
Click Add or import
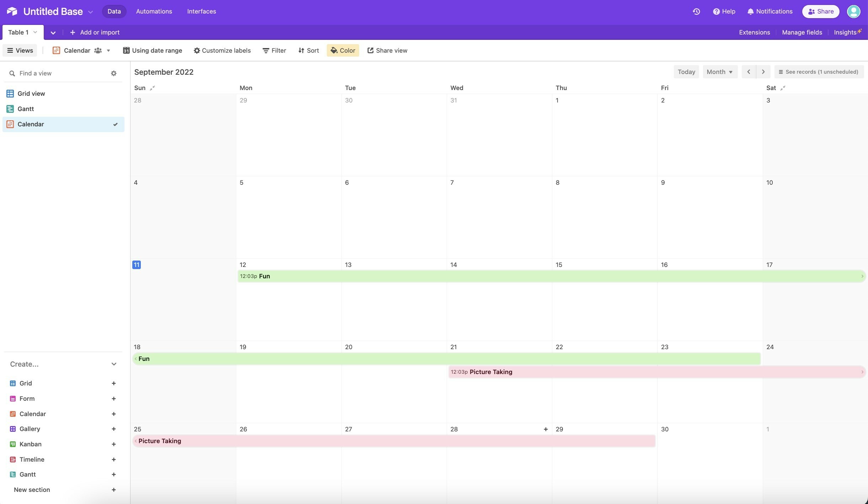click(95, 32)
